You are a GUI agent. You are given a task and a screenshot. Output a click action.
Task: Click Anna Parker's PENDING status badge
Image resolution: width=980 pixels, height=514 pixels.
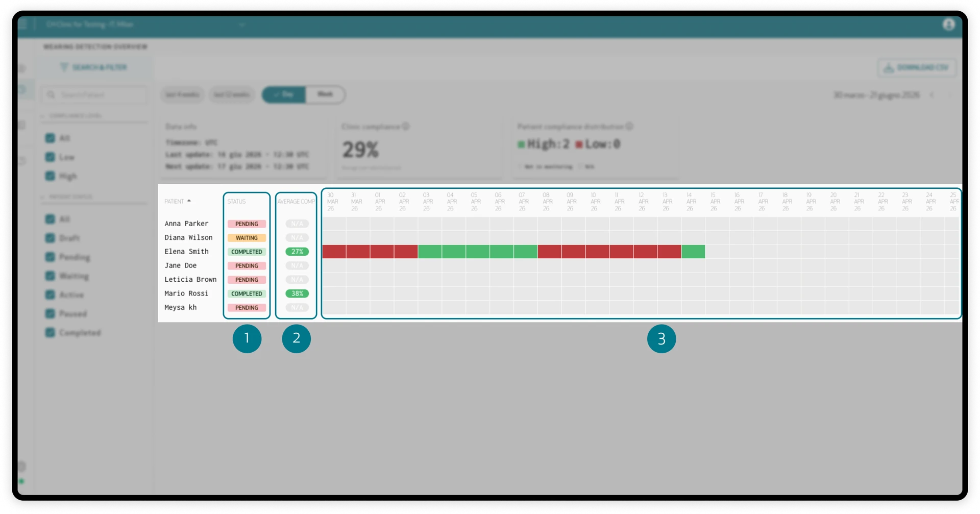point(247,224)
